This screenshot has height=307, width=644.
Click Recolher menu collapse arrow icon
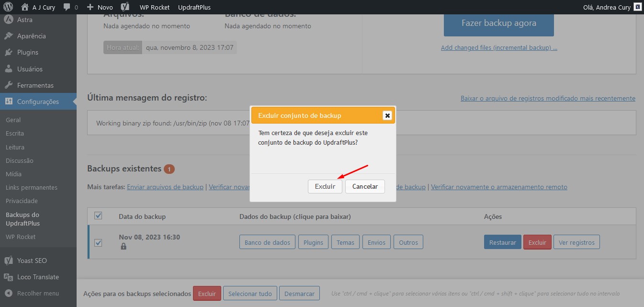[8, 293]
